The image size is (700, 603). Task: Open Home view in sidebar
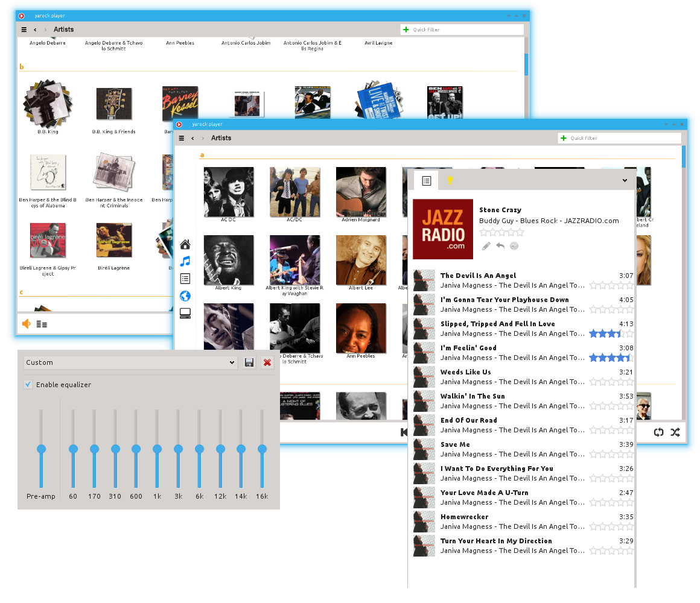pyautogui.click(x=185, y=244)
